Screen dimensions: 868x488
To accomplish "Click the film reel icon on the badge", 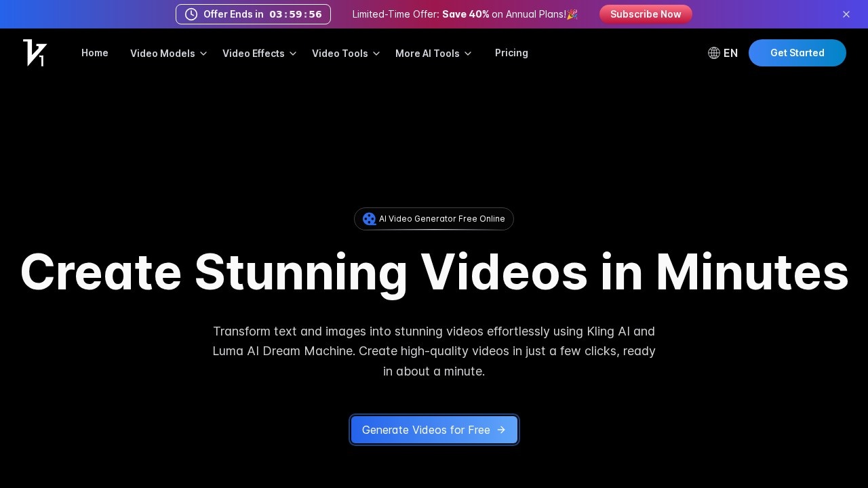I will tap(369, 218).
